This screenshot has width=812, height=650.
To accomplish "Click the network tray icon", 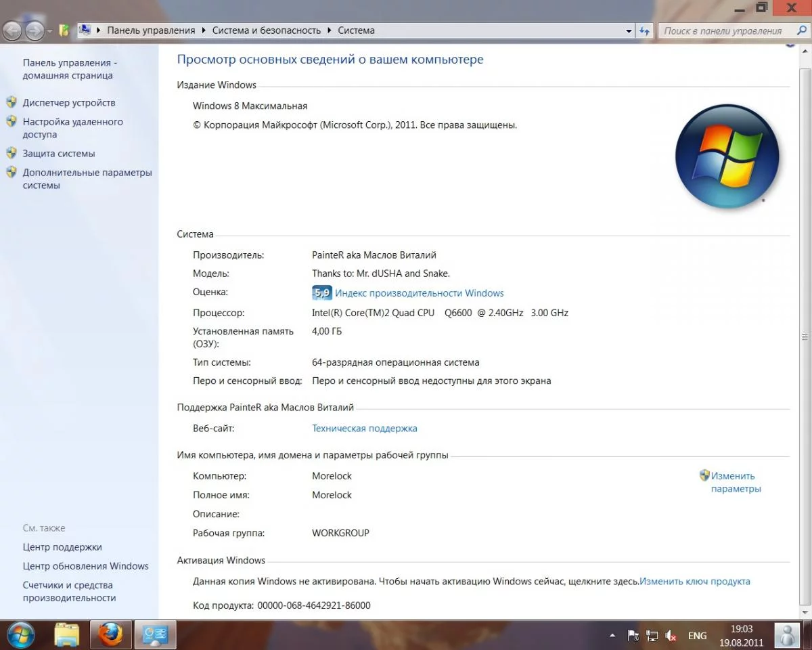I will 652,636.
